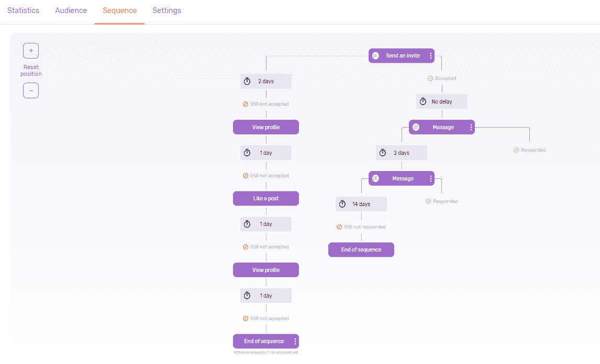Click chat icon on the Message node below No delay
The width and height of the screenshot is (600, 364).
416,127
